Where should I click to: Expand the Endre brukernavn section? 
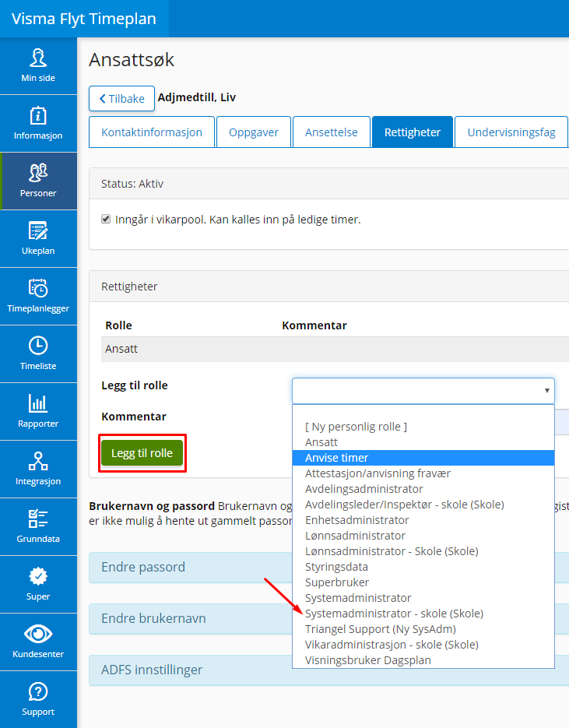click(x=329, y=618)
